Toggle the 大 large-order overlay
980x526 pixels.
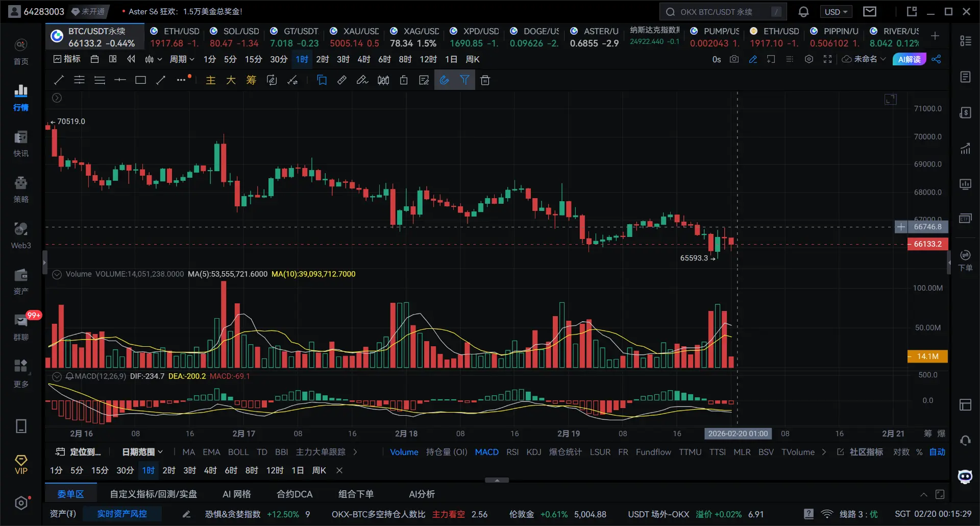click(231, 80)
